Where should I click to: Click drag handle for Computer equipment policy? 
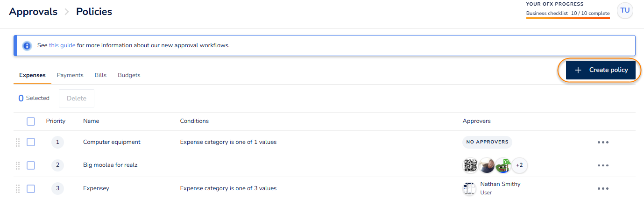pyautogui.click(x=18, y=142)
